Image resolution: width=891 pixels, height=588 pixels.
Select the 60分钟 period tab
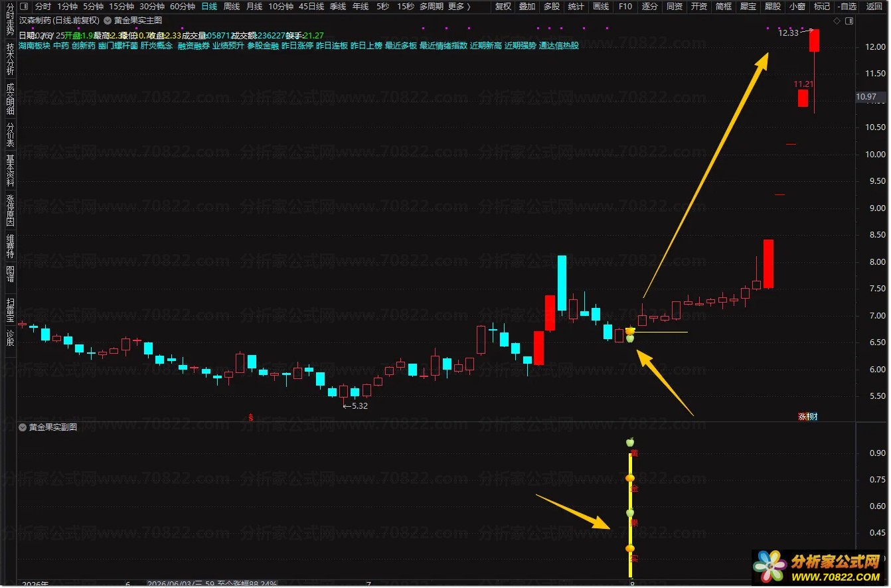(183, 7)
